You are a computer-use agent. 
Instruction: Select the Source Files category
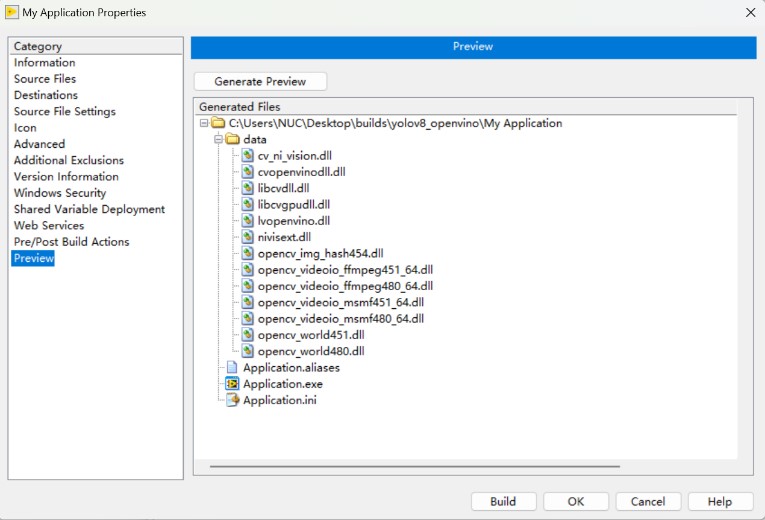point(45,79)
